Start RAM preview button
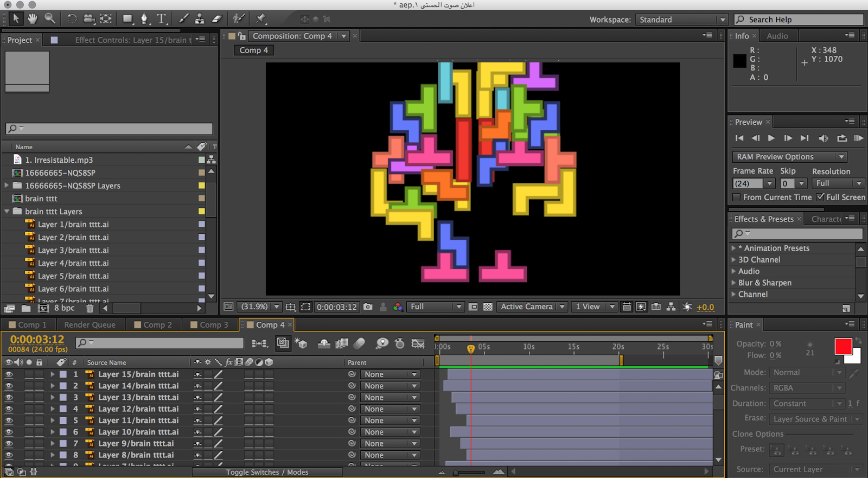868x478 pixels. tap(858, 138)
